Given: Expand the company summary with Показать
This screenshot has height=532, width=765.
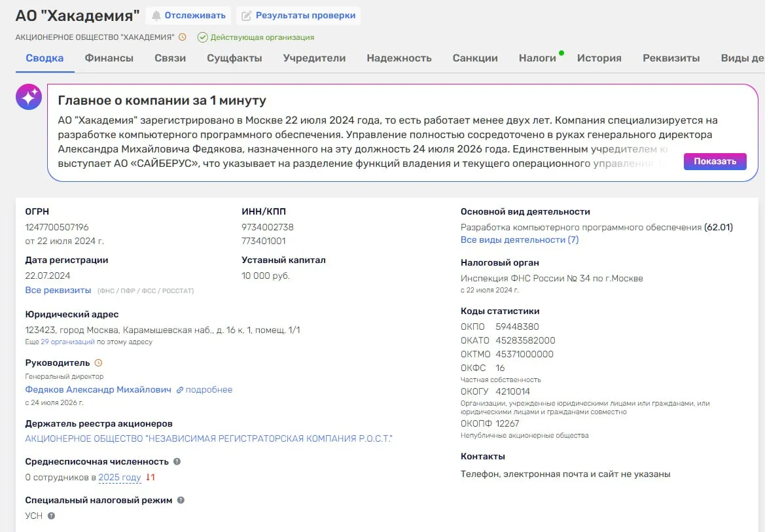Looking at the screenshot, I should coord(715,162).
